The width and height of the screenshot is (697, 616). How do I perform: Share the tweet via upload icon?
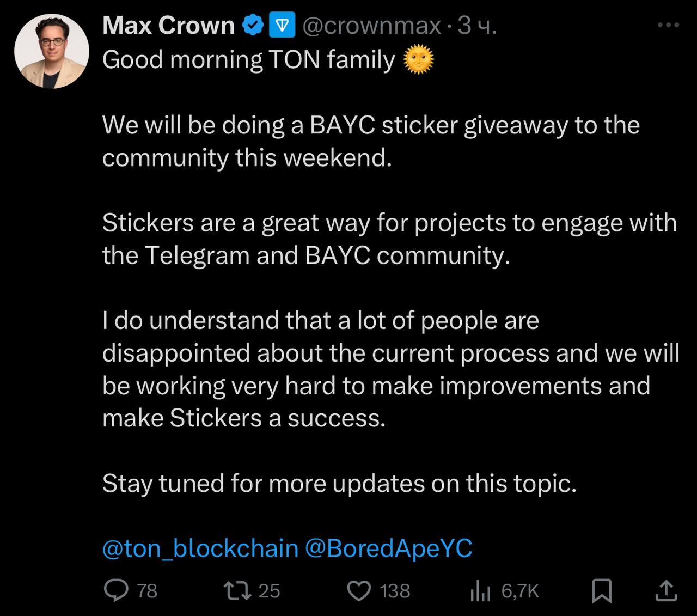click(666, 591)
